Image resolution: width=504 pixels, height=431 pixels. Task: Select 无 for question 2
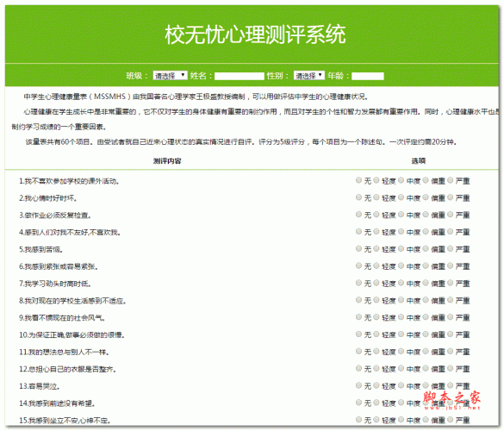click(358, 197)
